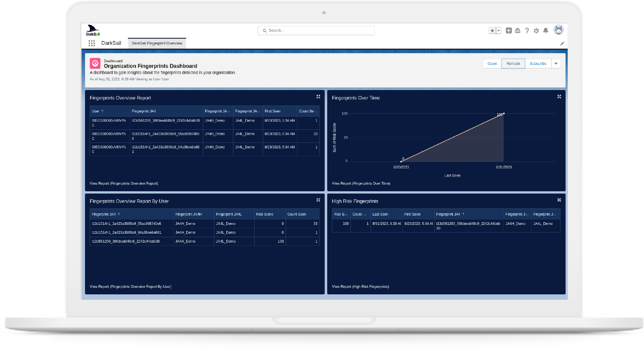Expand the High Risk Fingerprints widget
The width and height of the screenshot is (644, 350).
pos(559,200)
